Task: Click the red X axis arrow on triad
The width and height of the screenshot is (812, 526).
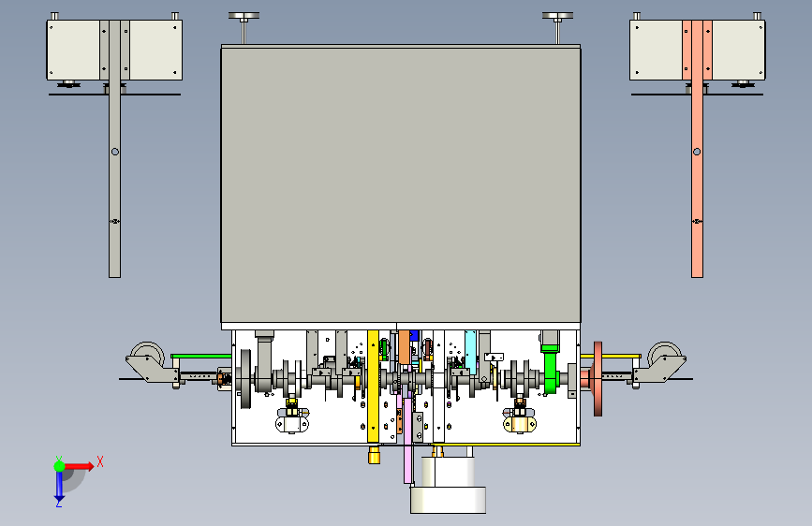Action: pos(80,466)
